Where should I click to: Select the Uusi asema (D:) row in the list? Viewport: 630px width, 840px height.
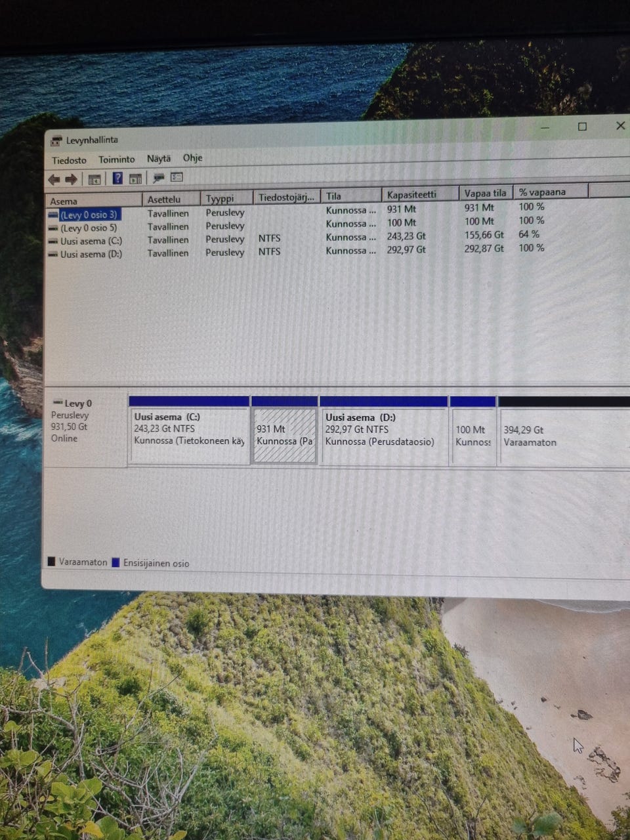click(x=295, y=251)
